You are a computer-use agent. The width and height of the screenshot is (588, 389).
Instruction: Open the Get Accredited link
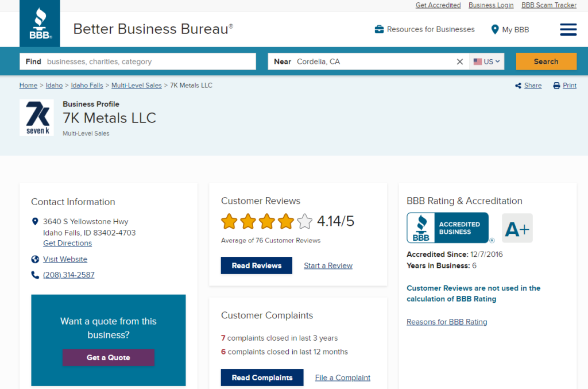click(438, 5)
